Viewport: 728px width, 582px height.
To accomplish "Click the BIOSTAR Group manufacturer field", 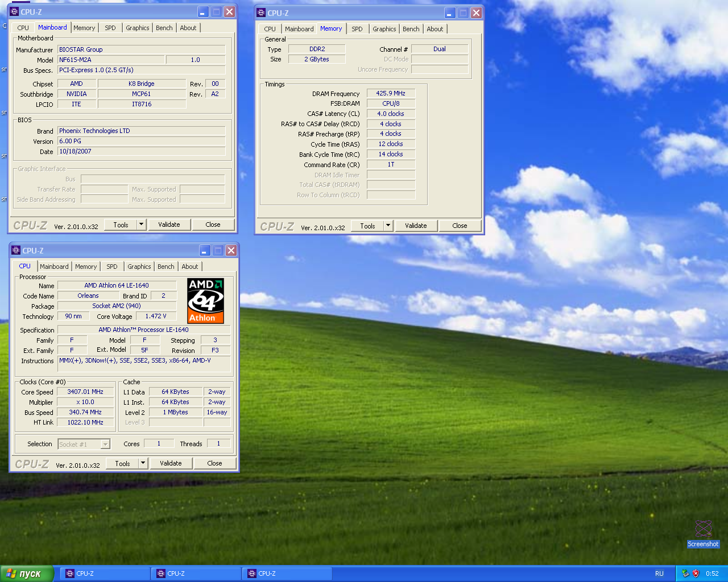I will pos(142,49).
